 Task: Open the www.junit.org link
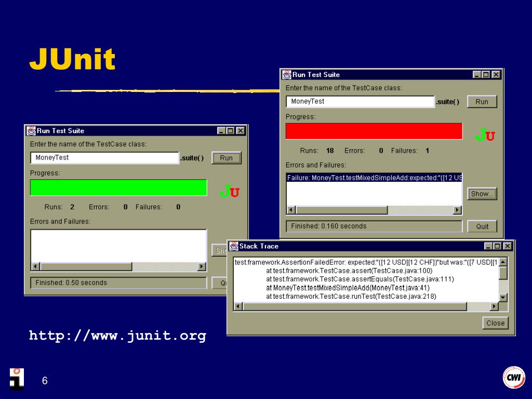point(118,335)
